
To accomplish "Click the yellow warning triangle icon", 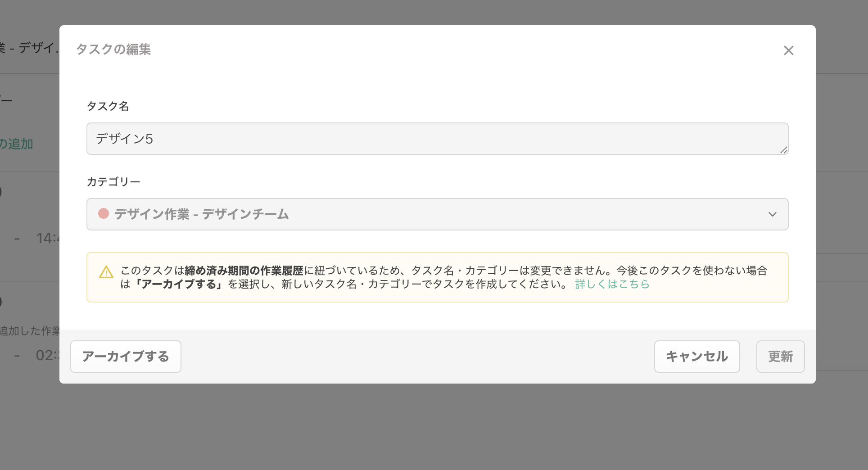I will 106,272.
